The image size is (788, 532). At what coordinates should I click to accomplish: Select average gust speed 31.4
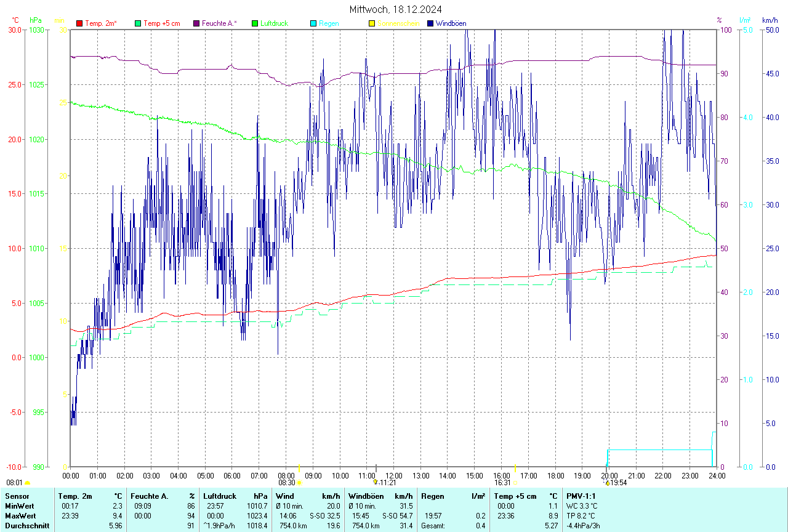[406, 526]
